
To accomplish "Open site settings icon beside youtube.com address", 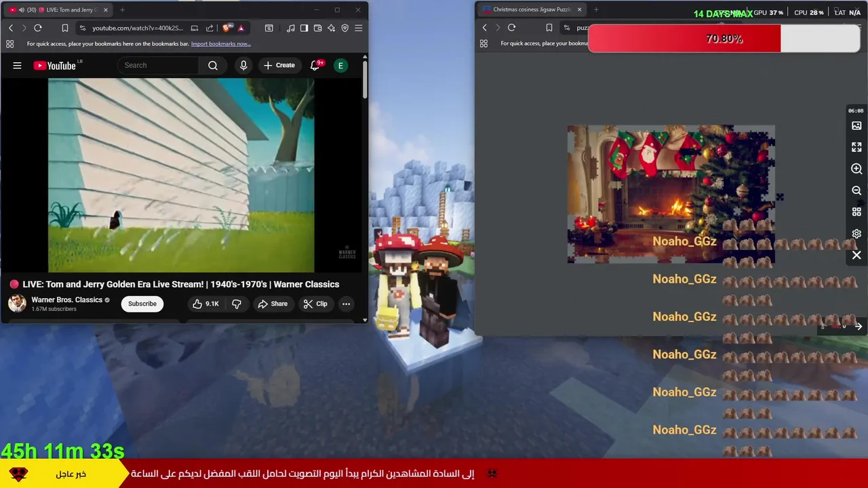I will point(83,28).
